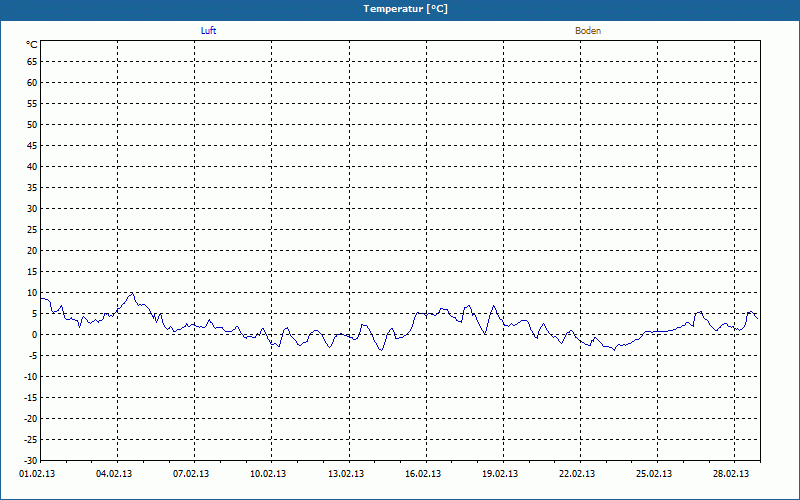Image resolution: width=800 pixels, height=500 pixels.
Task: Click the Temperatur [°C] title bar
Action: pyautogui.click(x=400, y=9)
